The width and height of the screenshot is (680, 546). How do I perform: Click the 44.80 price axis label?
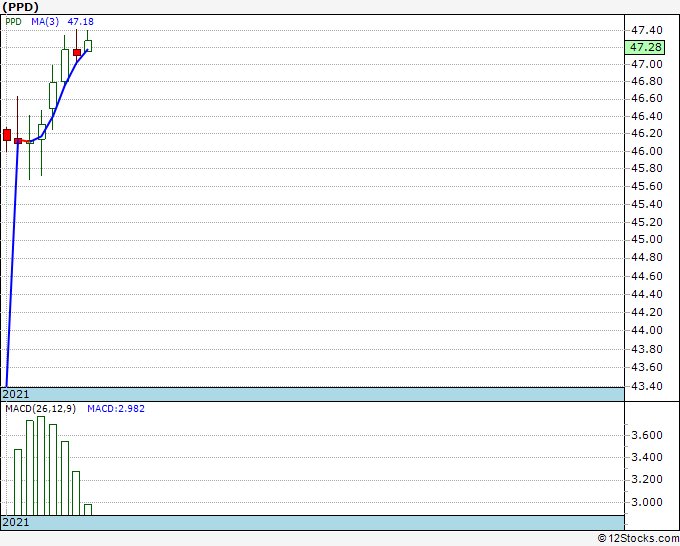click(646, 258)
